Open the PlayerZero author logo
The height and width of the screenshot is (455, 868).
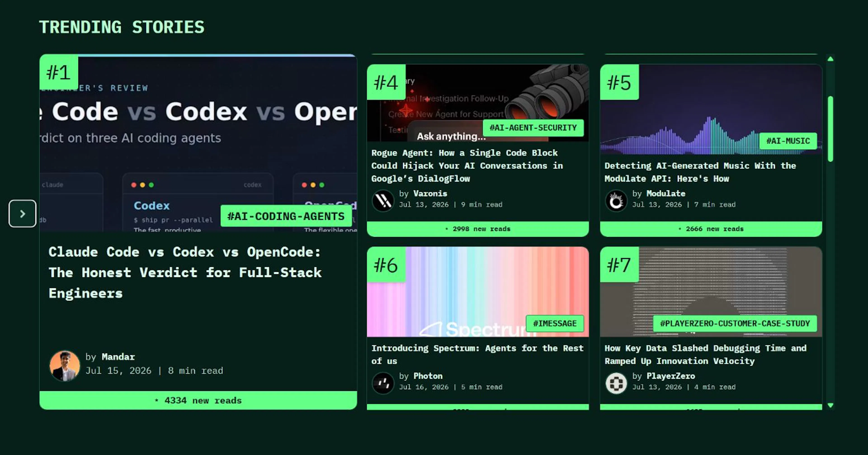pyautogui.click(x=616, y=383)
